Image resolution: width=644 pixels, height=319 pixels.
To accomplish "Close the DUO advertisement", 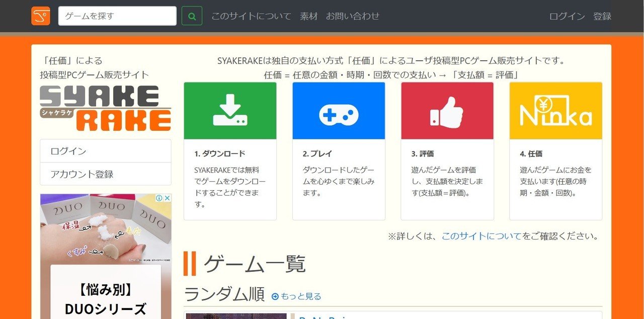I will click(167, 198).
